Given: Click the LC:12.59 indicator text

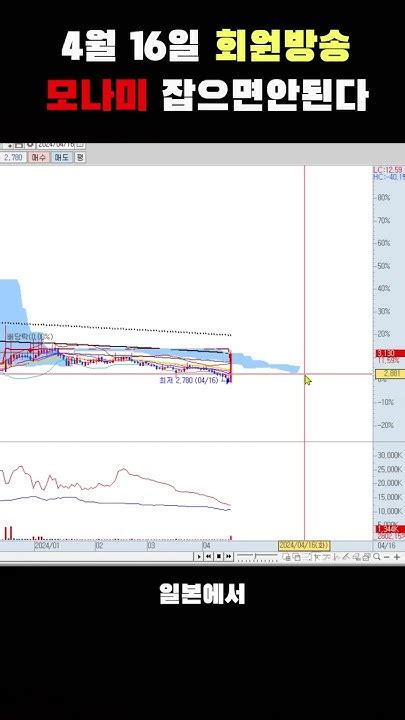Looking at the screenshot, I should [389, 170].
